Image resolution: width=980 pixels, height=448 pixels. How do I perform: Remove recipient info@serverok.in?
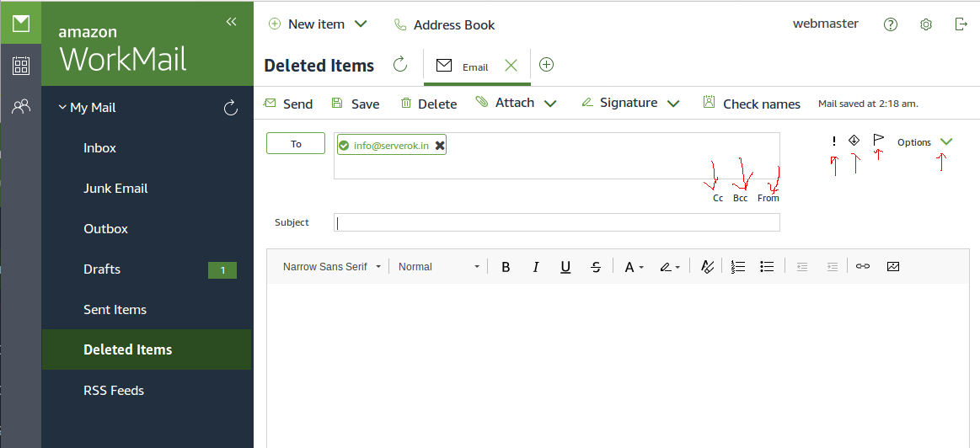[440, 146]
